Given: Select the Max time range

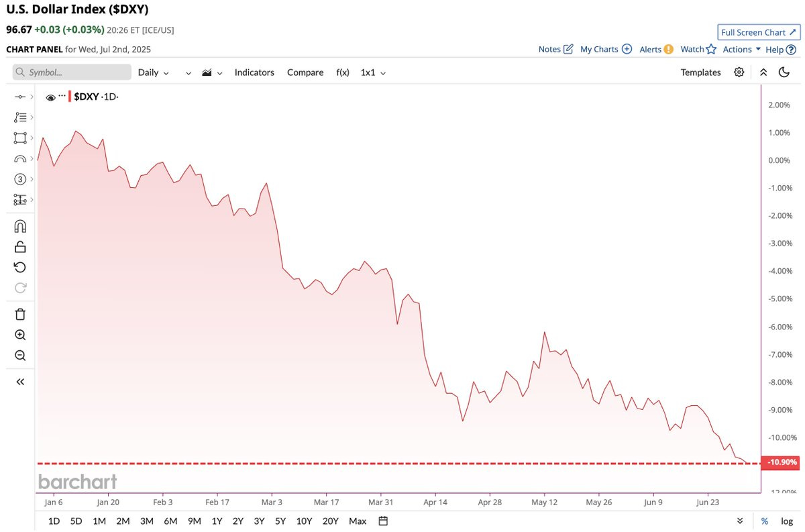Looking at the screenshot, I should coord(358,521).
